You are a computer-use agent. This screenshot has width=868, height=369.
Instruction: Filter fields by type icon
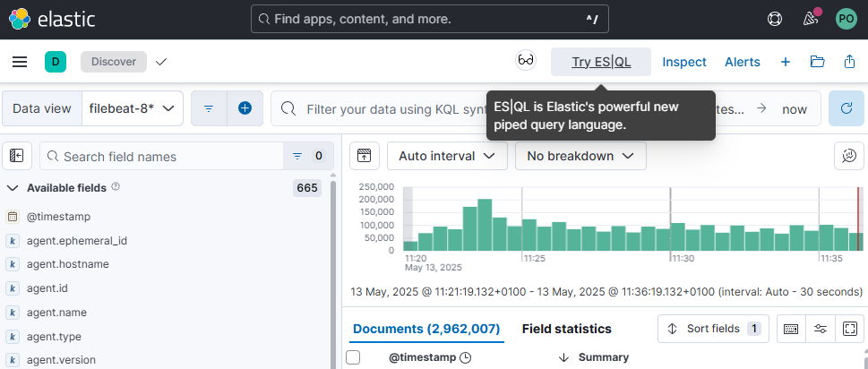click(309, 156)
